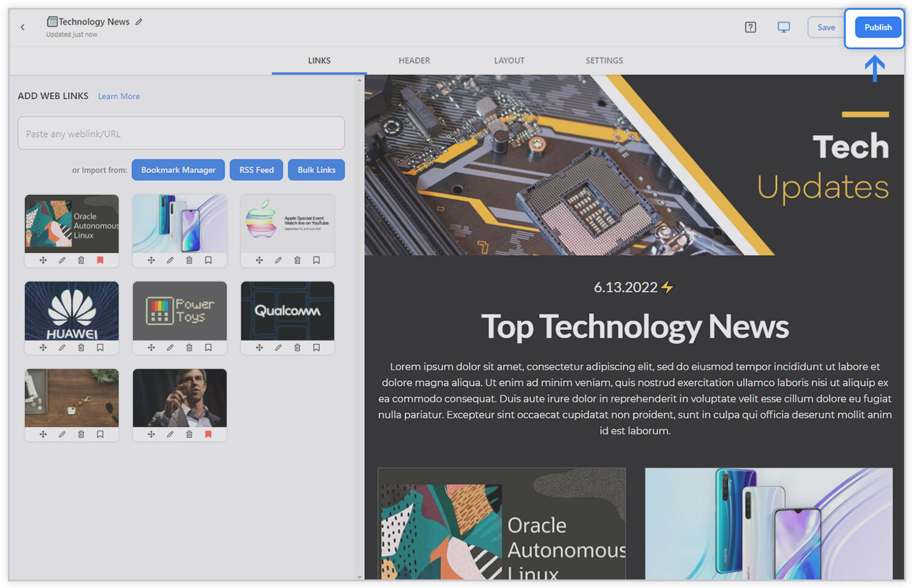Go back using the left chevron
Image resolution: width=912 pixels, height=588 pixels.
pos(22,27)
